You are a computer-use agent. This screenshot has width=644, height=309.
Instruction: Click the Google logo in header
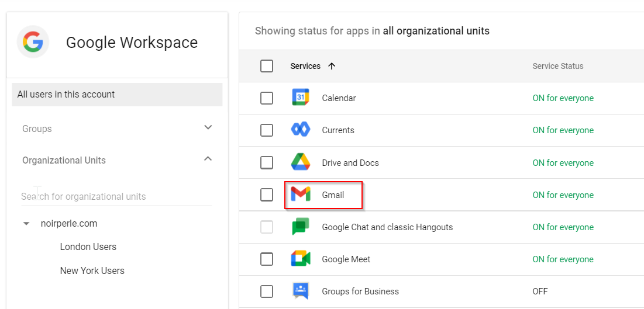click(33, 42)
